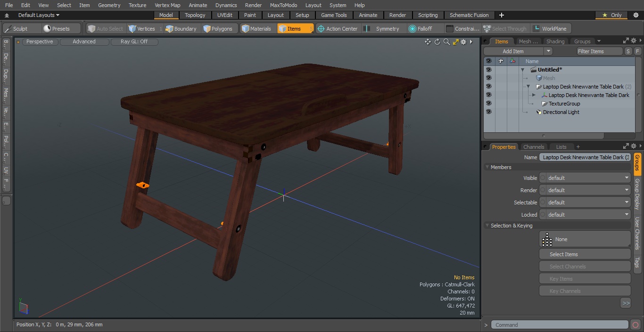Click the viewport rotate icon
Screen dimensions: 644x332
tap(437, 42)
